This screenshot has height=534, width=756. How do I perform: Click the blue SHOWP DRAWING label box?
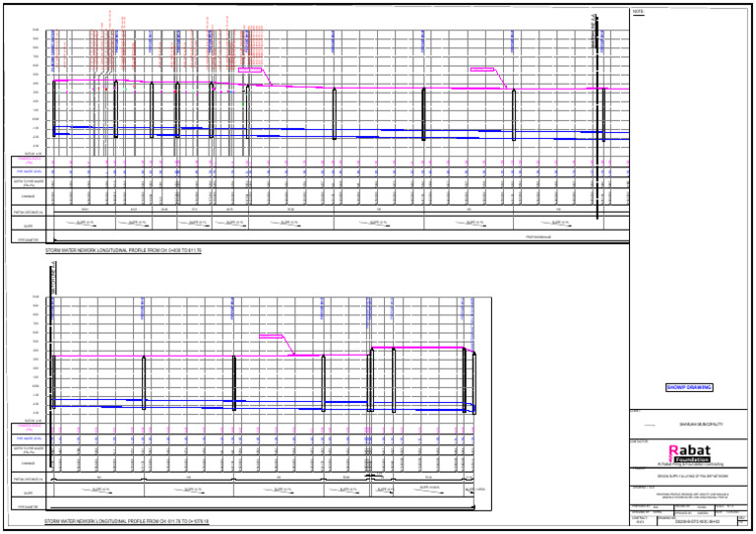tap(689, 387)
